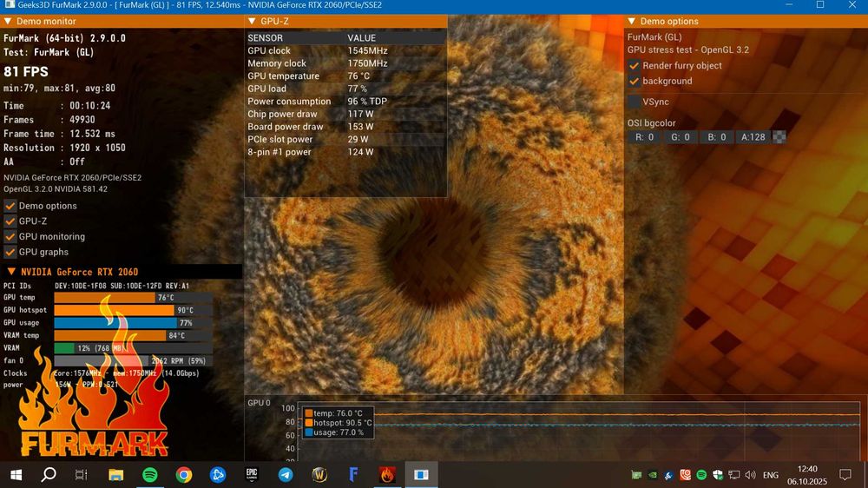Click the GPU usage 77% bar
Image resolution: width=868 pixels, height=488 pixels.
(134, 323)
